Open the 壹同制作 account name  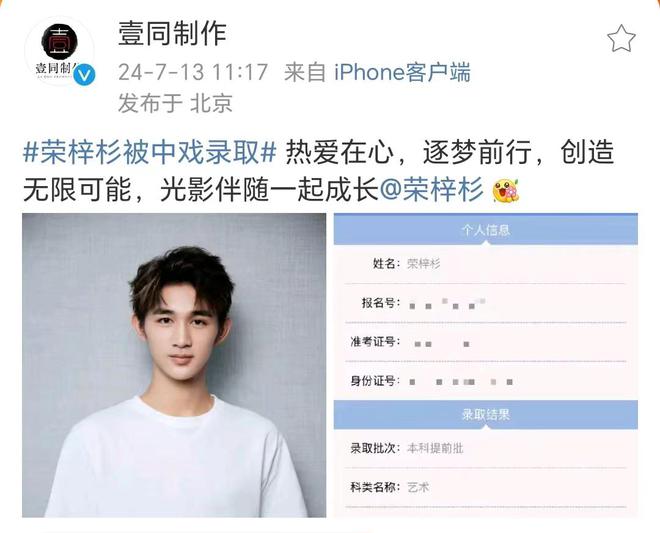click(172, 34)
